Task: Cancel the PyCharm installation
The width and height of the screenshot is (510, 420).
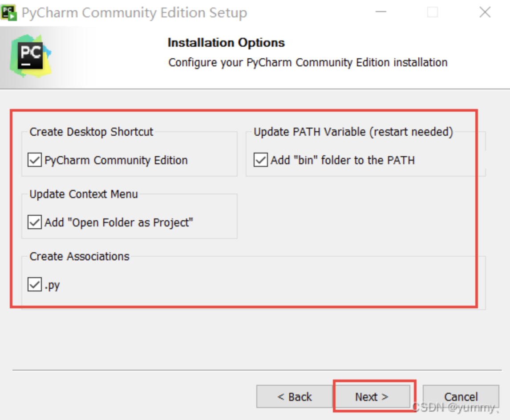Action: pyautogui.click(x=461, y=396)
